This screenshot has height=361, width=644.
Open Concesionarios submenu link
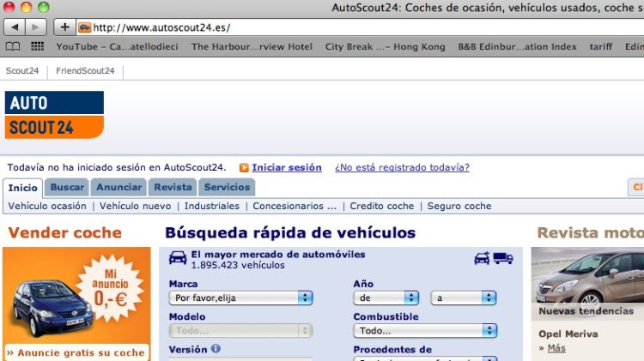[295, 206]
